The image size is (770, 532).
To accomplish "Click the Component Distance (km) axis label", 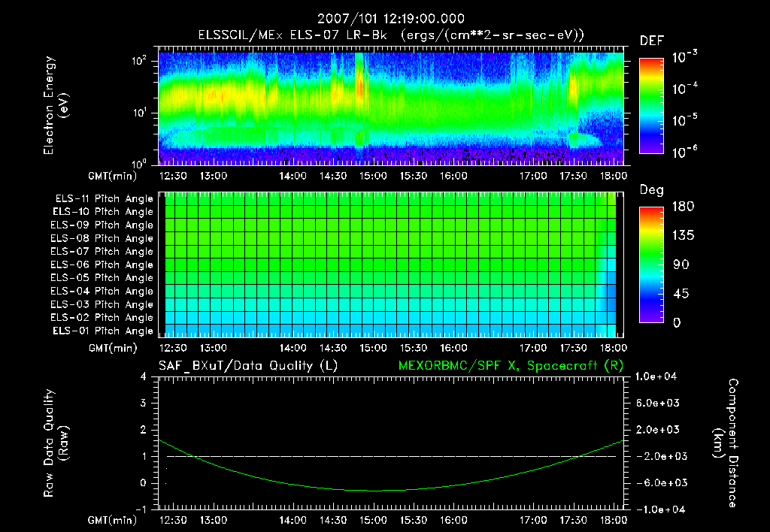I will (726, 443).
